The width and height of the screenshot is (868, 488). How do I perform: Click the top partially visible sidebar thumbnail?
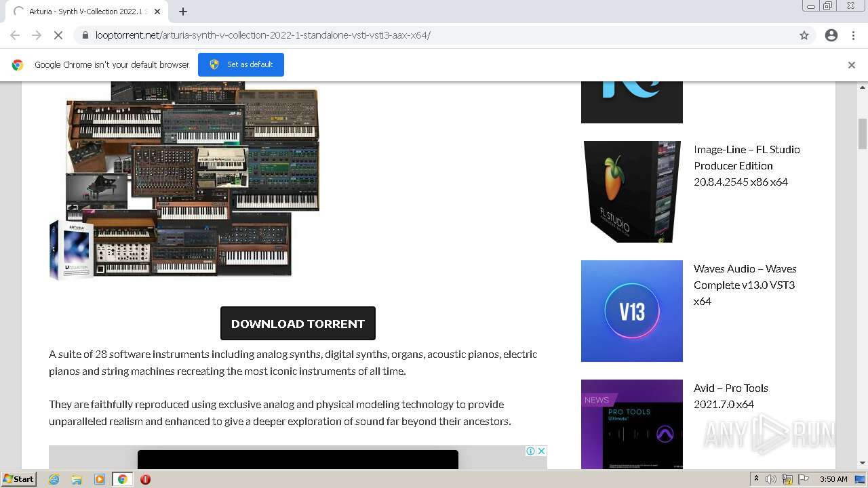point(632,102)
